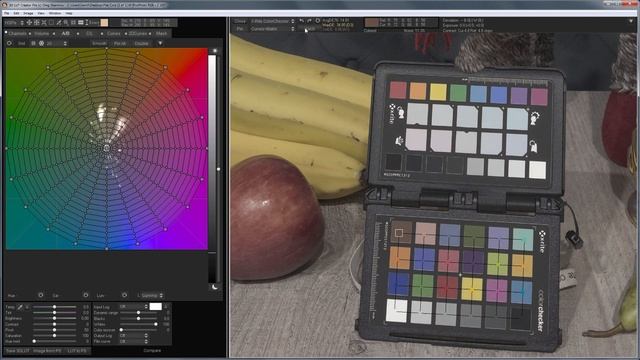Image resolution: width=640 pixels, height=360 pixels.
Task: Switch to the 2DCurves tab
Action: 138,33
